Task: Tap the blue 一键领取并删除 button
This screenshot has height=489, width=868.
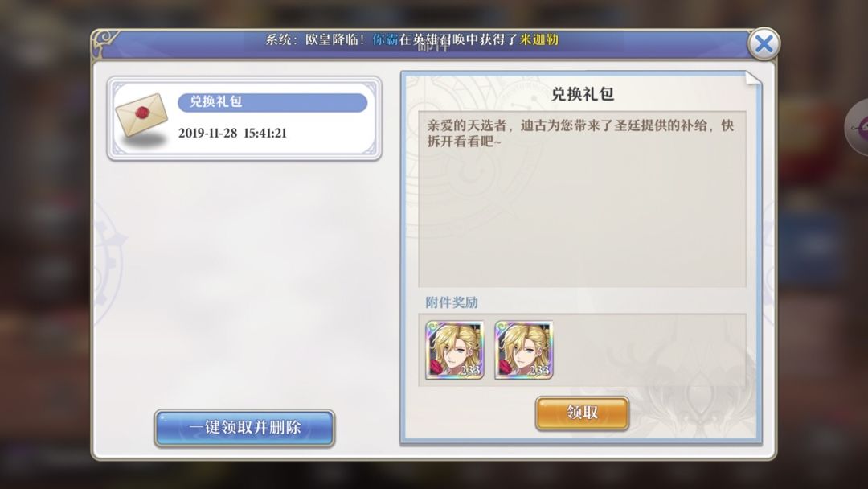Action: [244, 428]
